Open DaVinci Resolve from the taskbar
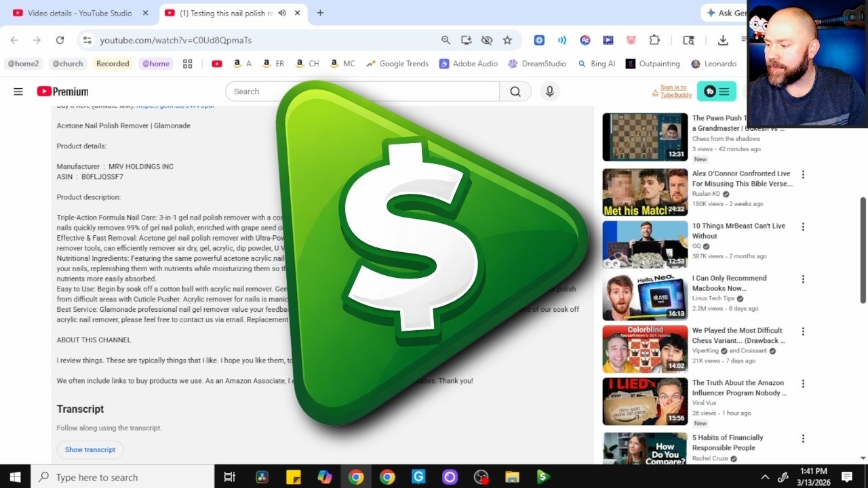 coord(260,477)
